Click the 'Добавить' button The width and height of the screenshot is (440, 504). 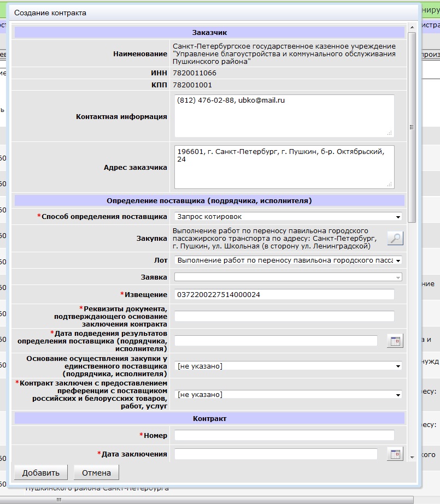click(x=41, y=473)
